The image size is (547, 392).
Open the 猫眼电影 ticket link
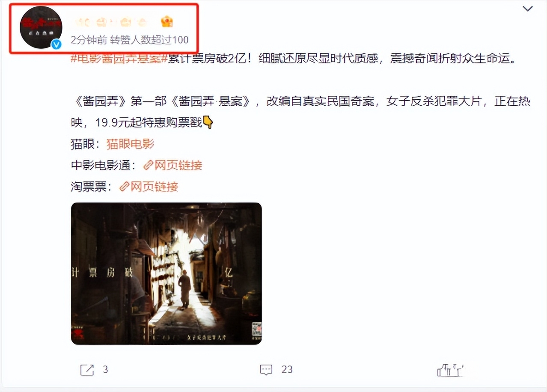point(130,144)
